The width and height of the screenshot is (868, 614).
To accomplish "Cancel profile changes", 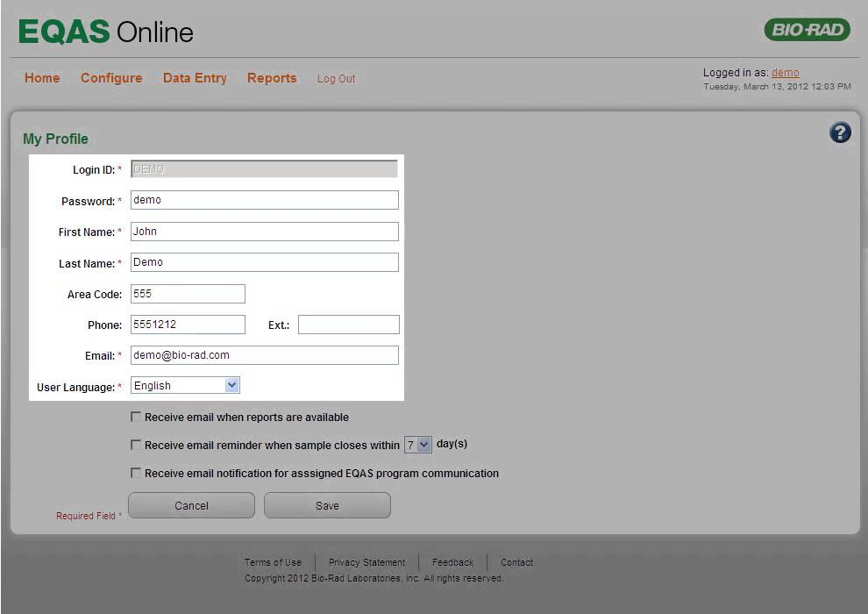I will coord(191,505).
